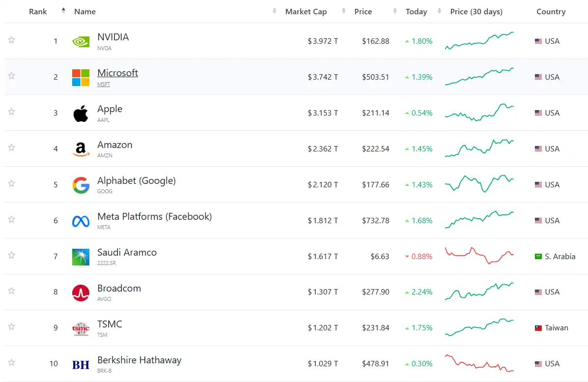This screenshot has height=382, width=588.
Task: Click Saudi Aramco price $6.63
Action: [380, 257]
